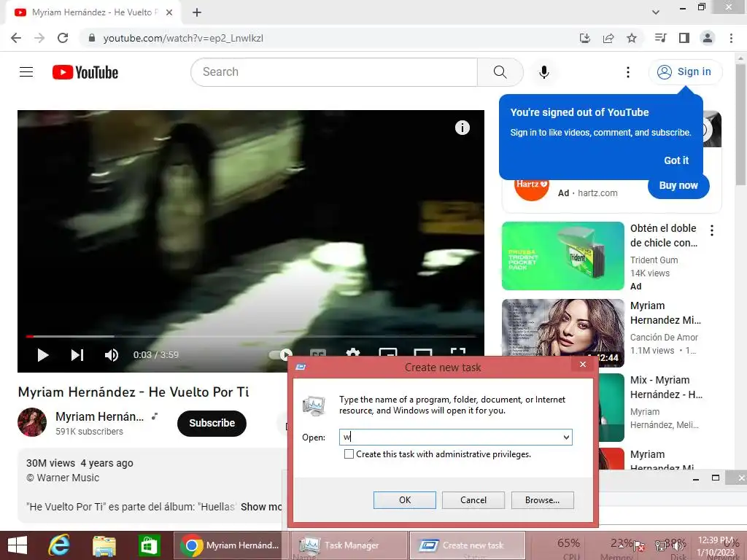Open the tab search chevron
The height and width of the screenshot is (560, 747).
point(656,12)
